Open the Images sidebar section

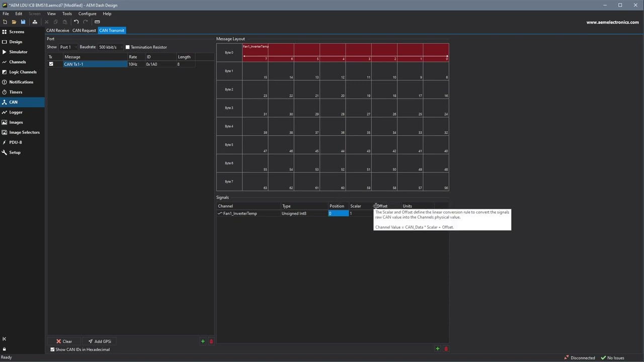coord(22,122)
